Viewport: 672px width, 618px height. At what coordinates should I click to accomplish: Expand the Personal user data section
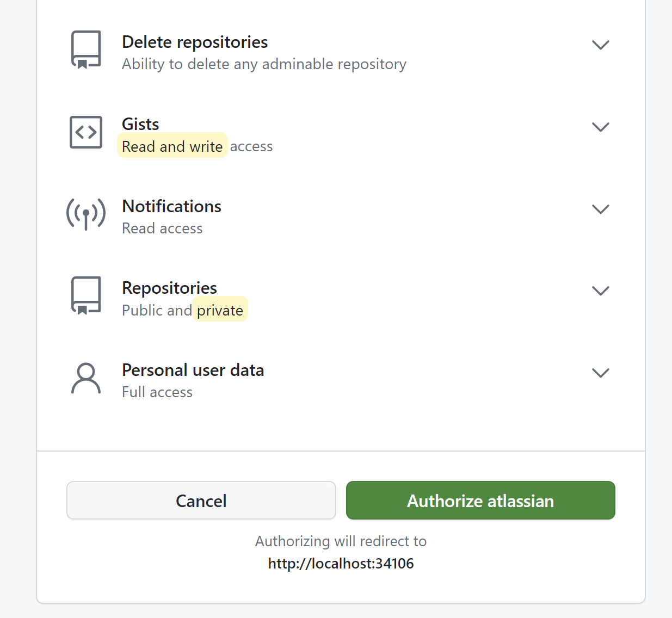point(601,373)
